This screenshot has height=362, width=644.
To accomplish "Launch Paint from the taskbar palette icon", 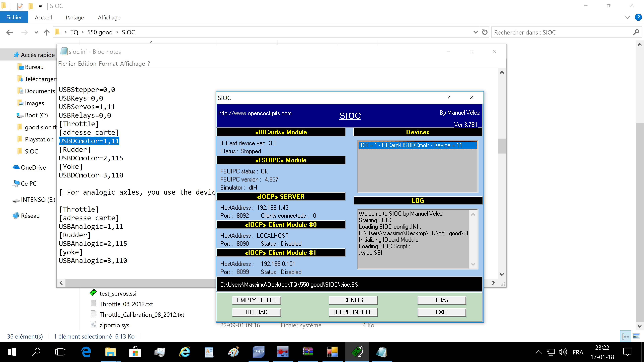I will 234,352.
